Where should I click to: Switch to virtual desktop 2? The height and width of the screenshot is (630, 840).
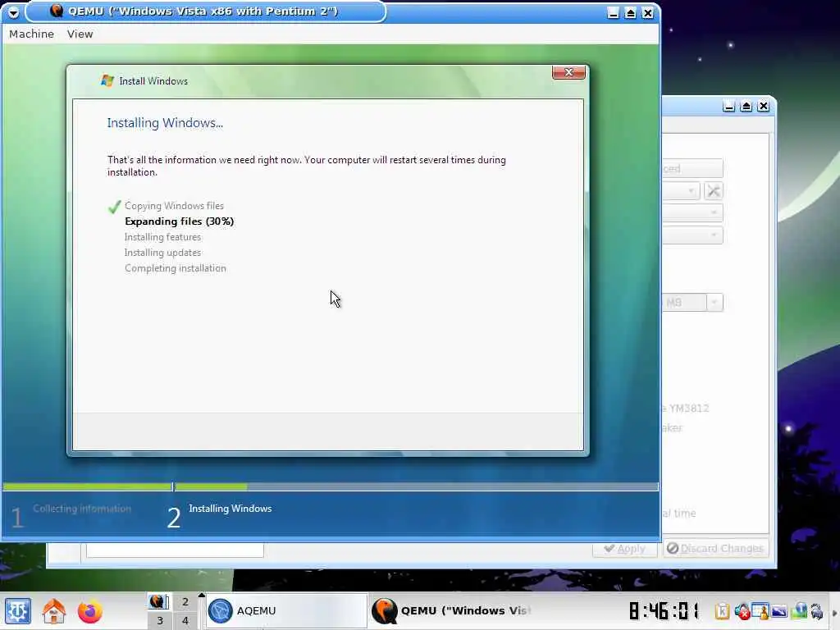point(185,601)
